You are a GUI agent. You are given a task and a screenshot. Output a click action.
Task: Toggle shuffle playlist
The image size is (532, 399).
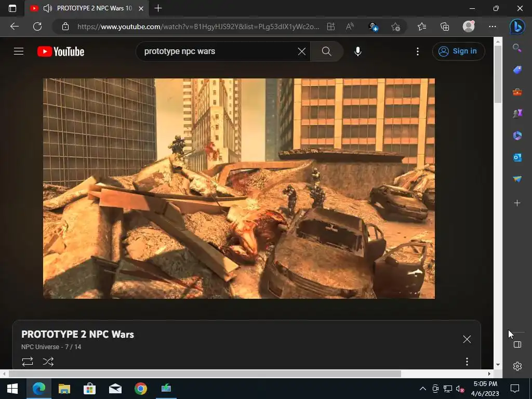(x=48, y=362)
